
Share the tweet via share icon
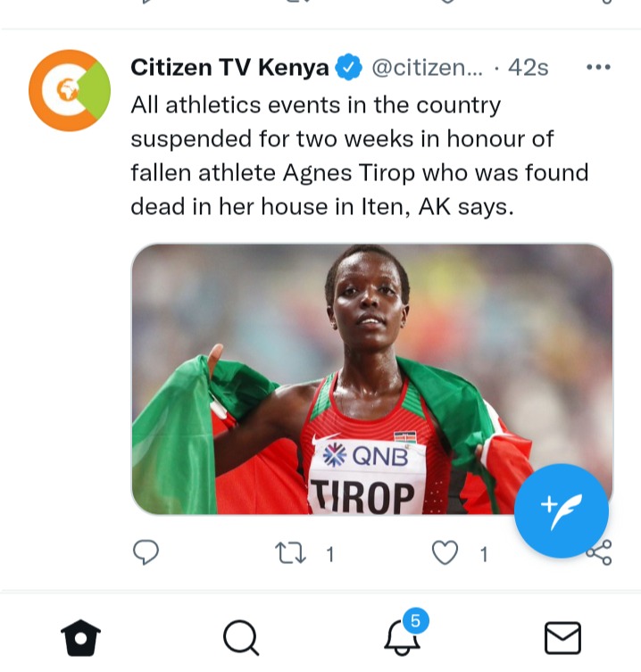pos(600,552)
